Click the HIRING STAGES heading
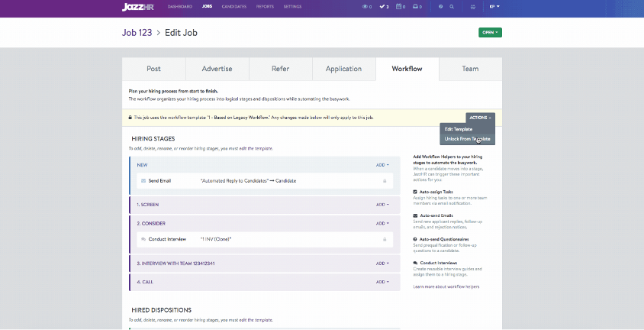The width and height of the screenshot is (644, 330). [x=153, y=138]
